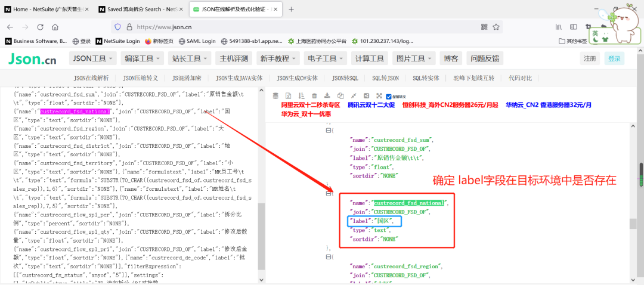The height and width of the screenshot is (285, 644).
Task: Click the NetSuite Login bookmark
Action: (x=117, y=41)
